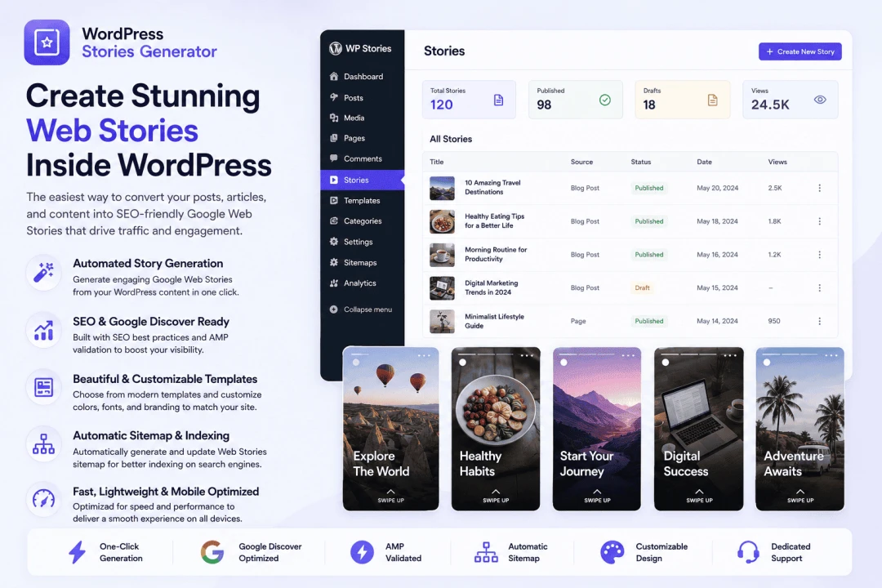882x588 pixels.
Task: Click the Date column header
Action: point(704,162)
